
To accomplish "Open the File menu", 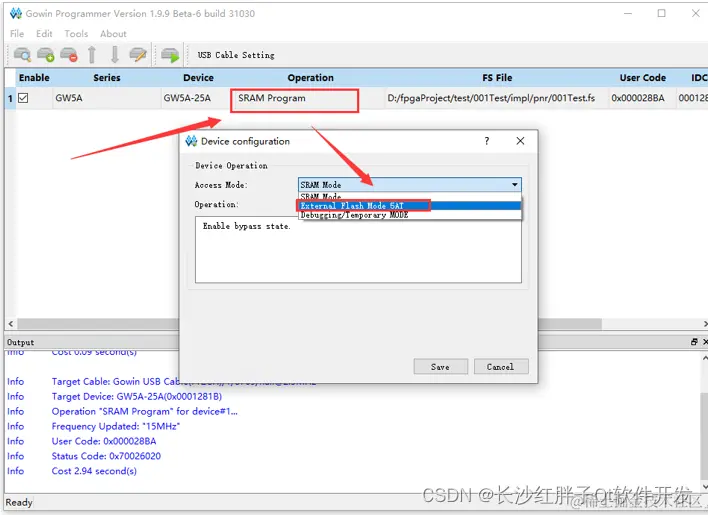I will pos(17,34).
